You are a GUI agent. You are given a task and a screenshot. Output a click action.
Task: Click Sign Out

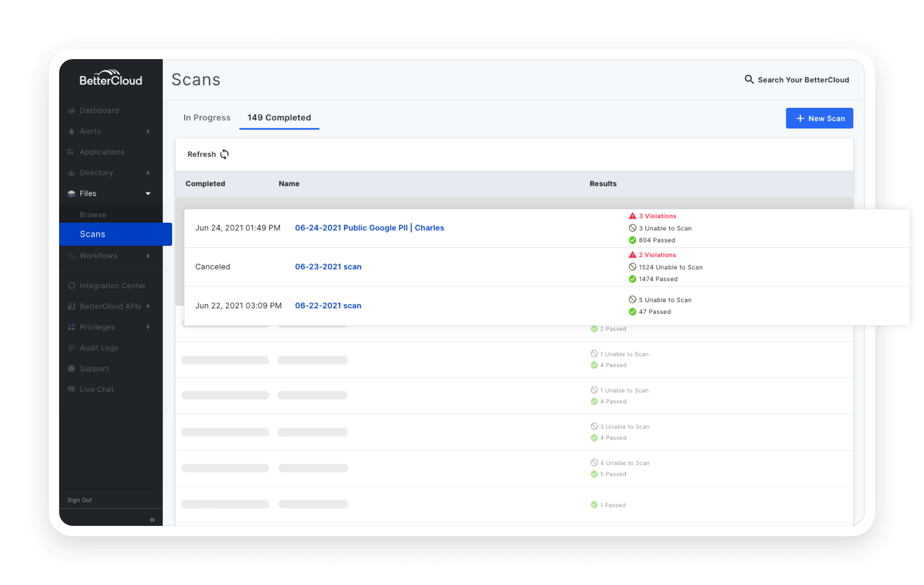(x=80, y=500)
